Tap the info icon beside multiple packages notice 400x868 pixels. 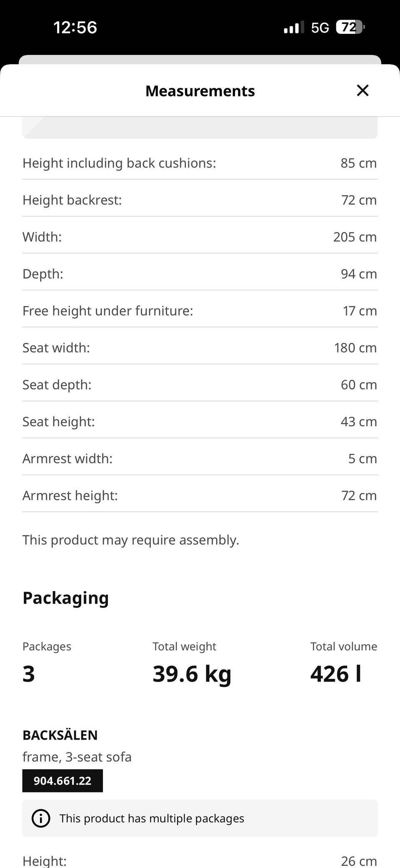click(41, 818)
